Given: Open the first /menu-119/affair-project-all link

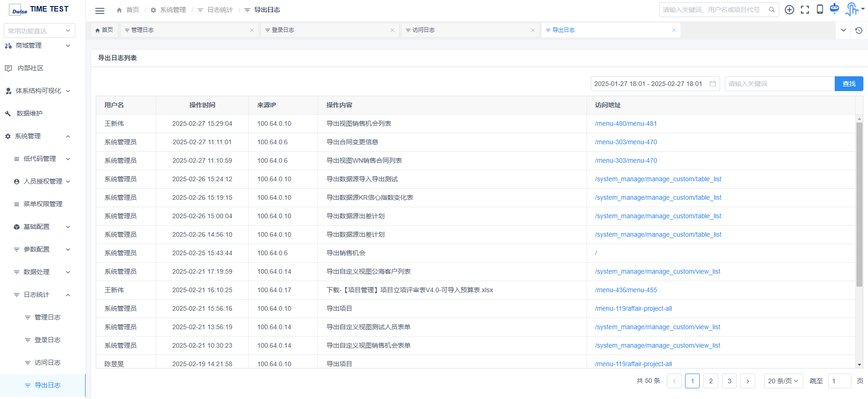Looking at the screenshot, I should point(634,308).
